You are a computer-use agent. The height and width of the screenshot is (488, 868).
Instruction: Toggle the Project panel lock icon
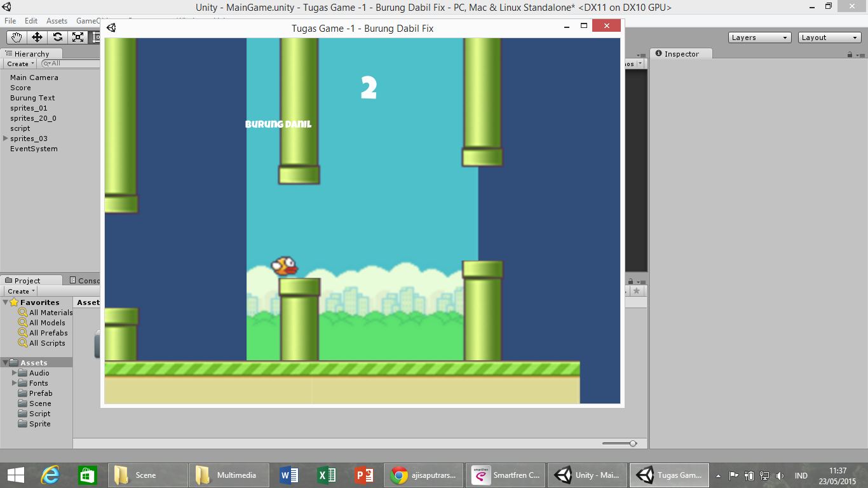pyautogui.click(x=630, y=281)
